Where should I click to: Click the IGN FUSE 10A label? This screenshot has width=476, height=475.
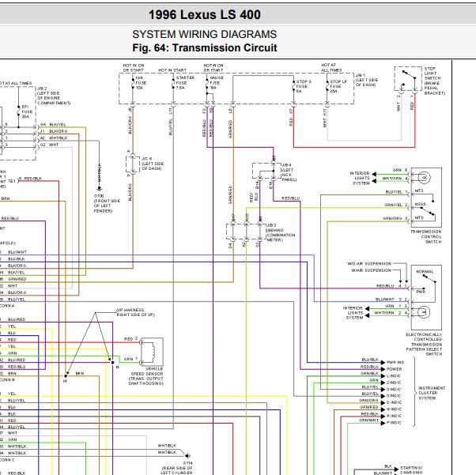tap(139, 82)
